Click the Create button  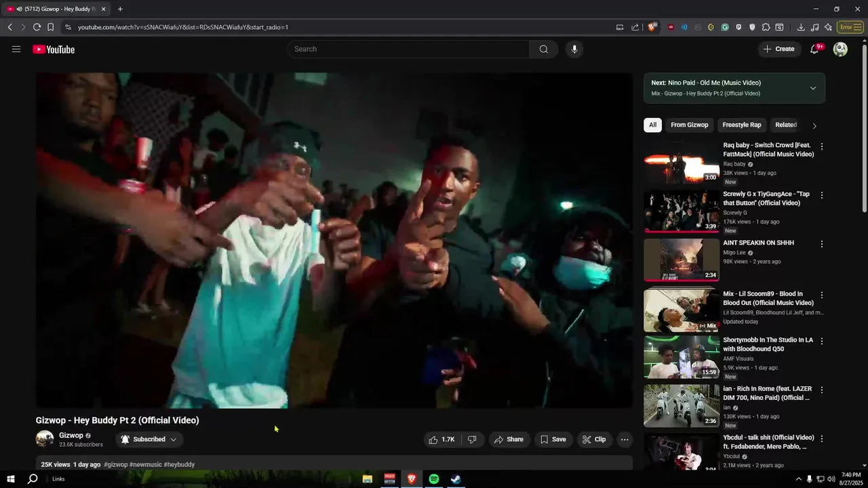(778, 49)
